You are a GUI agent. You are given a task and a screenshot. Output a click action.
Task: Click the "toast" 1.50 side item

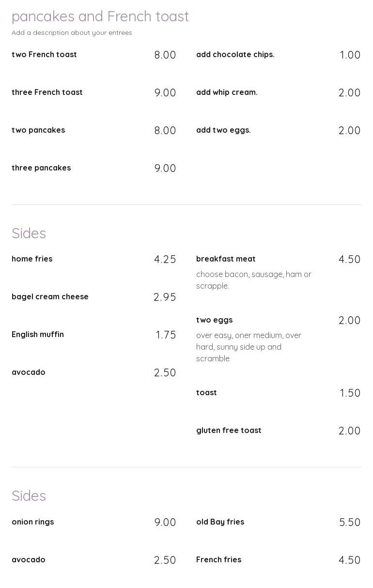click(206, 393)
